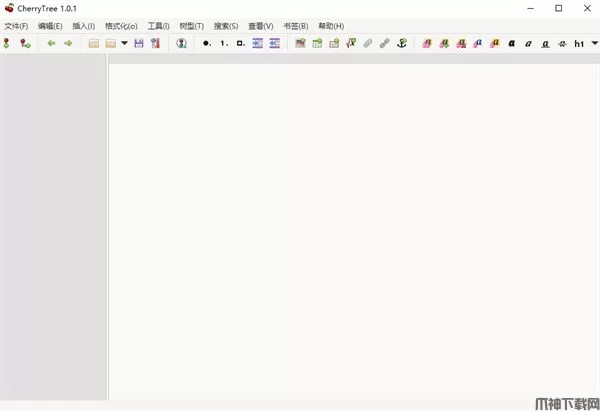This screenshot has height=411, width=600.
Task: Unindent the paragraph with outdent icon
Action: (274, 43)
